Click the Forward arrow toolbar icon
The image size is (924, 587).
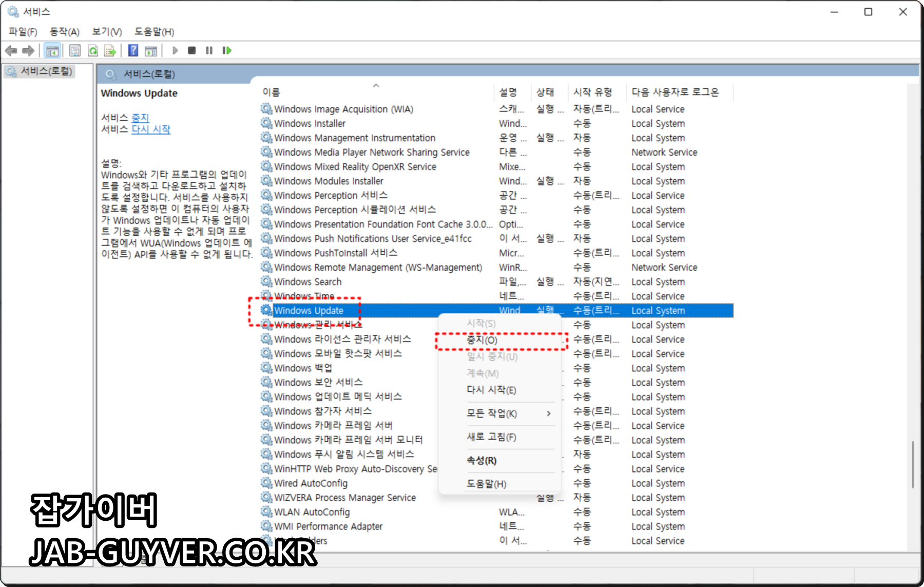[28, 50]
